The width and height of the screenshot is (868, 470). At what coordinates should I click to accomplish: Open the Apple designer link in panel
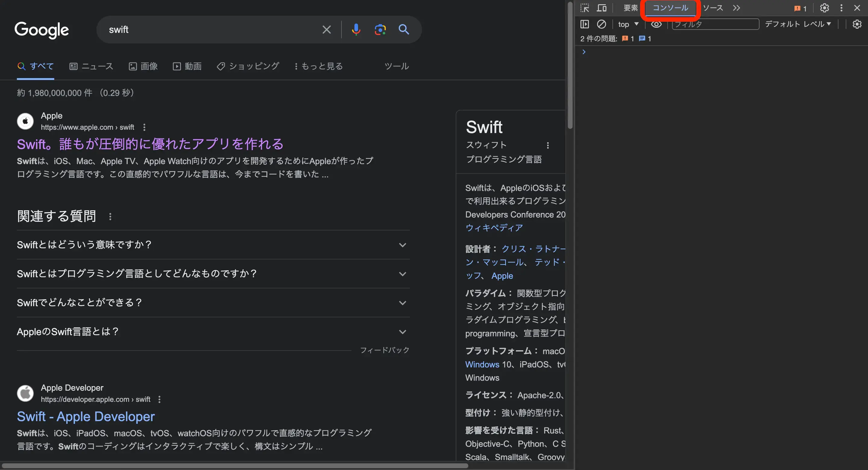pos(502,276)
